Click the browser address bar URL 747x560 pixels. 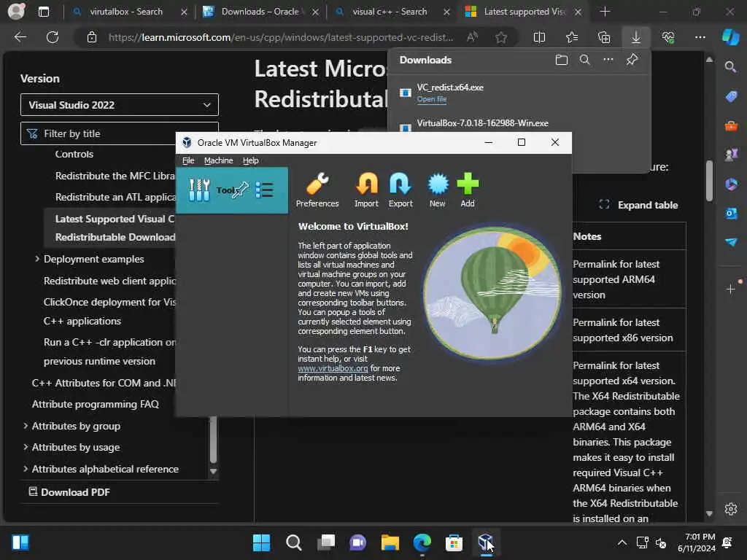pyautogui.click(x=281, y=37)
